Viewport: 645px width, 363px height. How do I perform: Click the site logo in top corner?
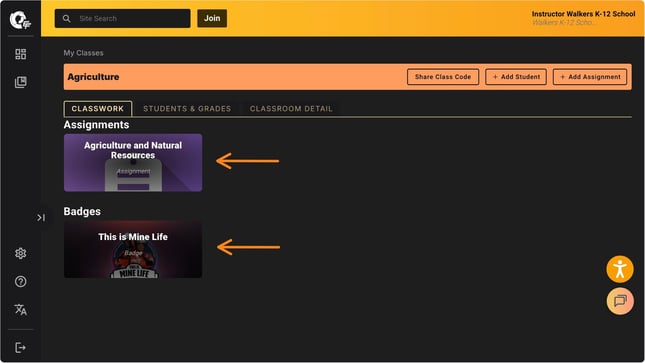[20, 20]
